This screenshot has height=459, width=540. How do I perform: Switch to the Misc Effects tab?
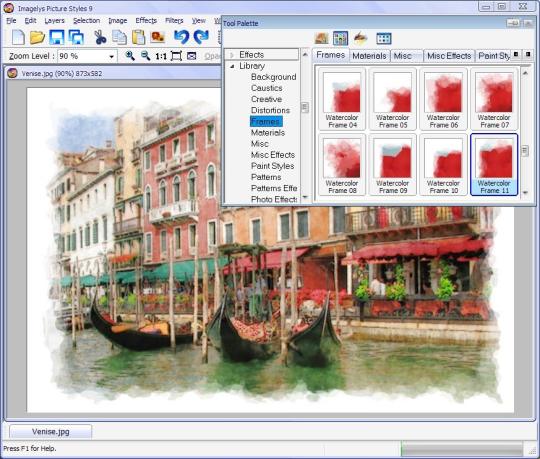pyautogui.click(x=449, y=56)
